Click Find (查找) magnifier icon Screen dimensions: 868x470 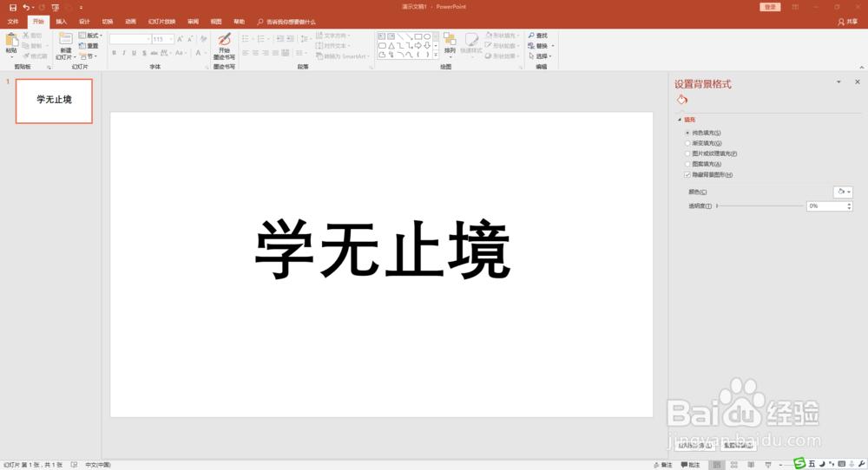pyautogui.click(x=531, y=36)
